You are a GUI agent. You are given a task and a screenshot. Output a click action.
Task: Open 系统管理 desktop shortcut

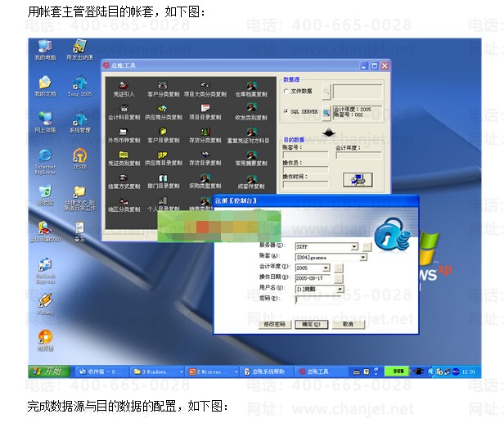pyautogui.click(x=79, y=123)
